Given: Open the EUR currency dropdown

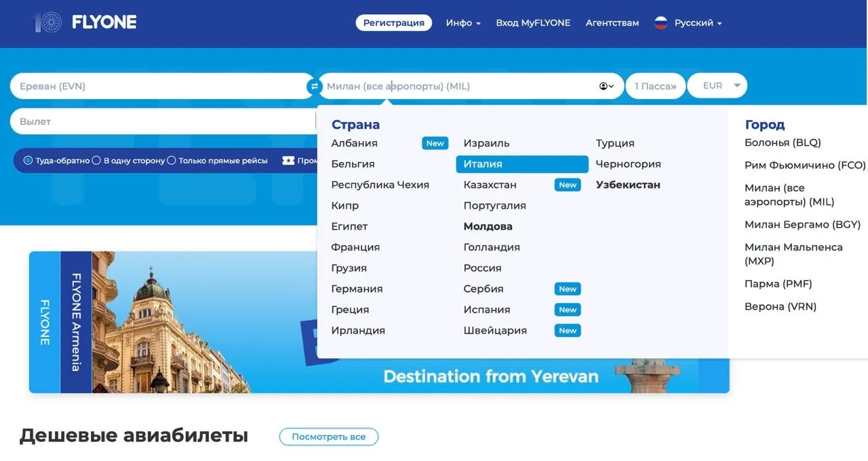Looking at the screenshot, I should point(717,85).
